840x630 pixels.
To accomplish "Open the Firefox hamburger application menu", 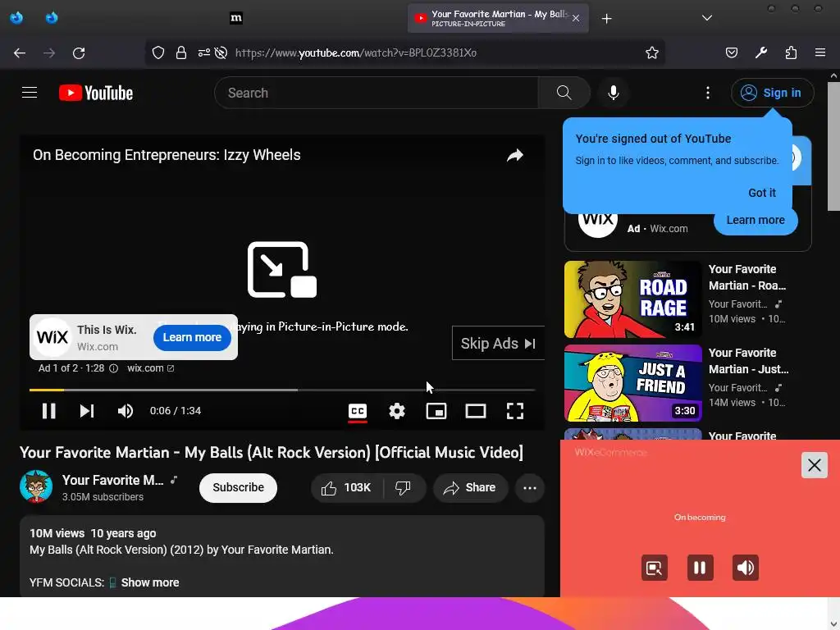I will point(819,52).
